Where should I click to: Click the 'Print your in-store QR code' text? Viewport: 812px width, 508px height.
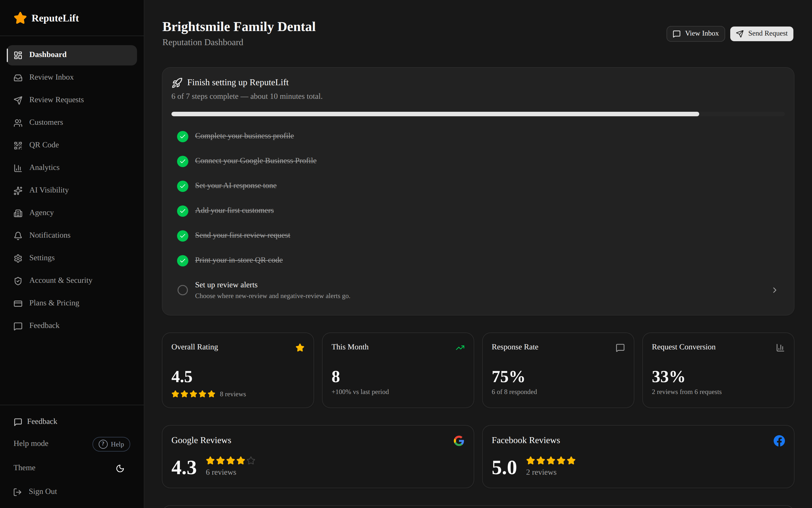pyautogui.click(x=239, y=260)
